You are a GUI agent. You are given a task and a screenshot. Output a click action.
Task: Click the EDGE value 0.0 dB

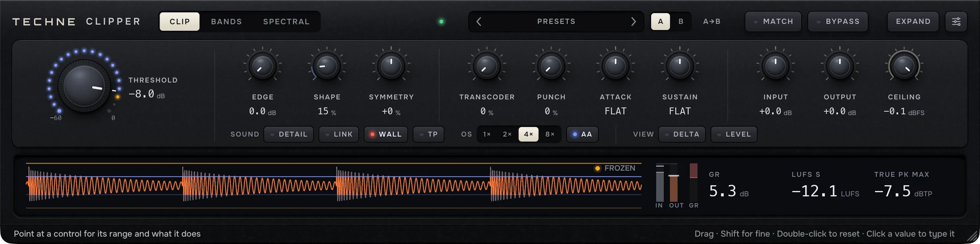(262, 112)
